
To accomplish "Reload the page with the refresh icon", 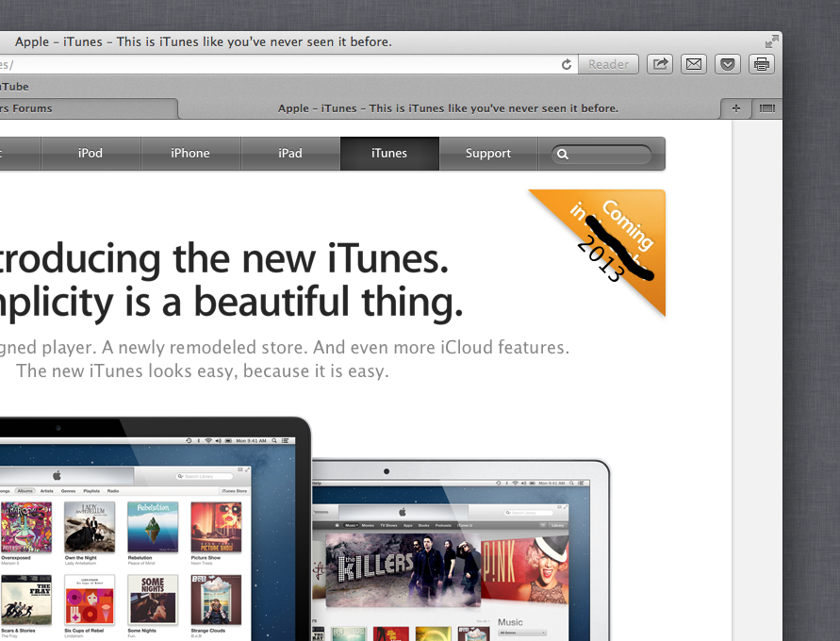I will point(567,65).
